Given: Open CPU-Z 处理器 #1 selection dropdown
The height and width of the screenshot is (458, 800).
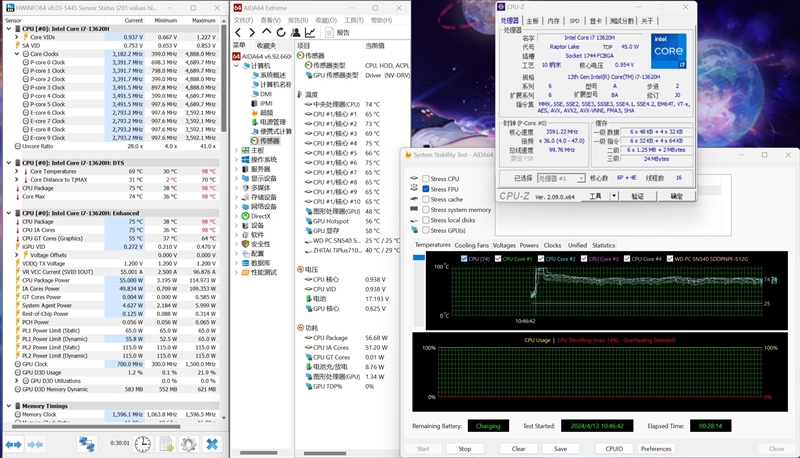Looking at the screenshot, I should pyautogui.click(x=580, y=178).
